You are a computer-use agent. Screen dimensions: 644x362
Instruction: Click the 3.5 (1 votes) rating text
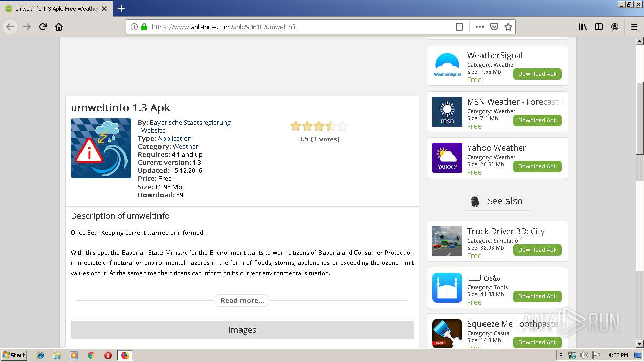tap(319, 139)
